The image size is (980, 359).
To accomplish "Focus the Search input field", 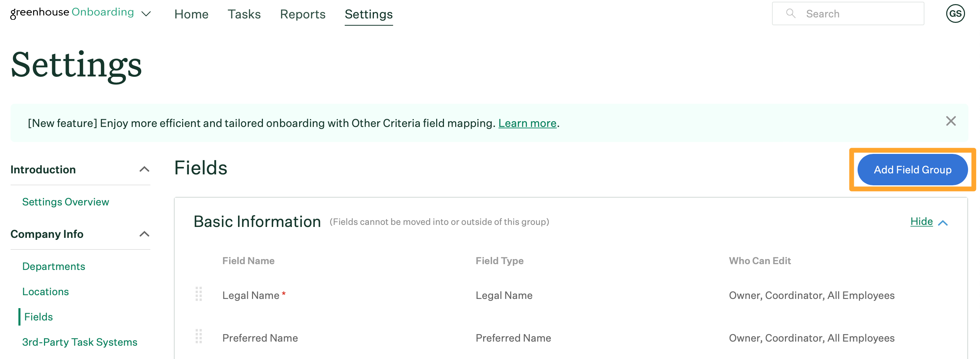I will (x=848, y=14).
